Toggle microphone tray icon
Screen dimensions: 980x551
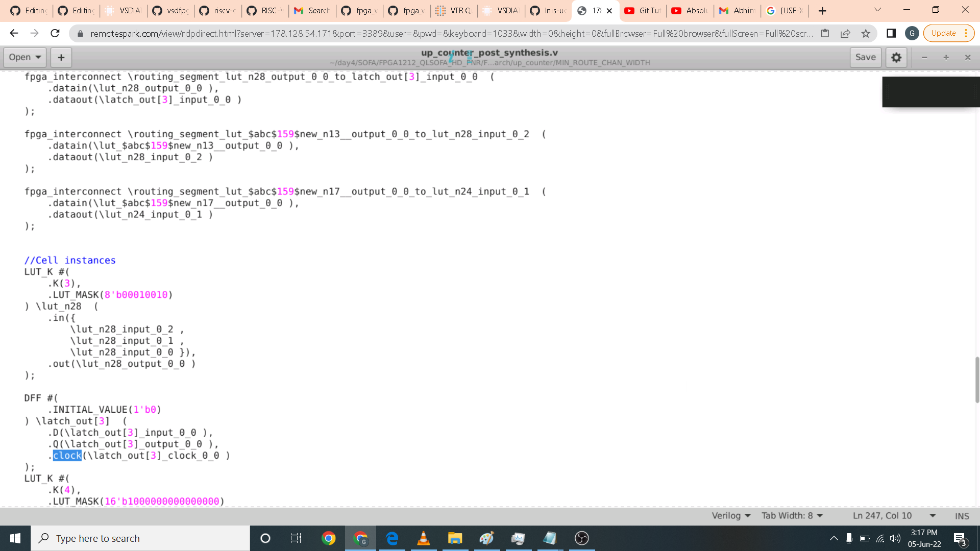click(x=849, y=538)
